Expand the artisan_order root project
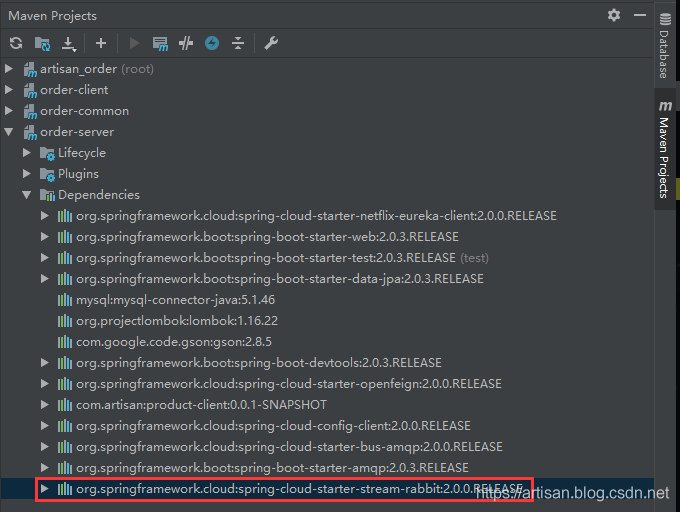Viewport: 680px width, 512px height. [x=10, y=69]
